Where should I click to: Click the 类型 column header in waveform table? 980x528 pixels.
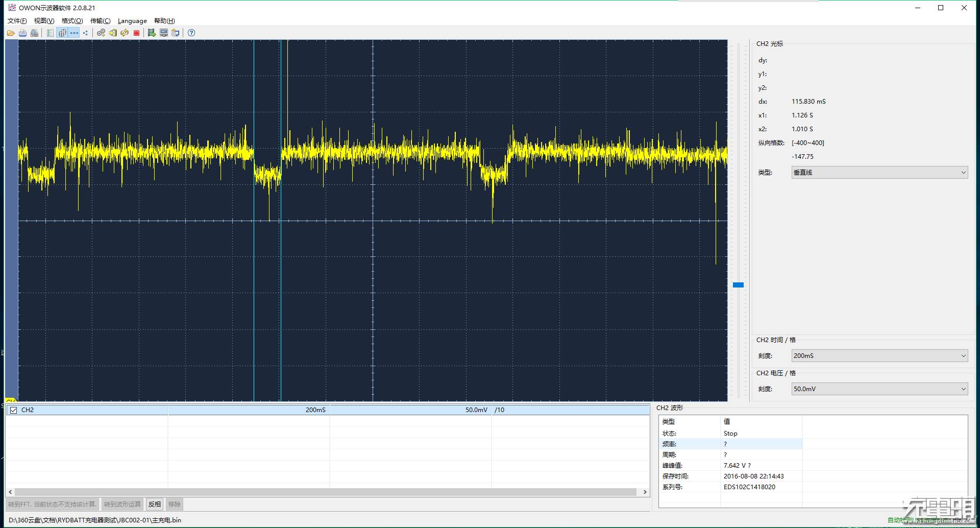tap(690, 422)
